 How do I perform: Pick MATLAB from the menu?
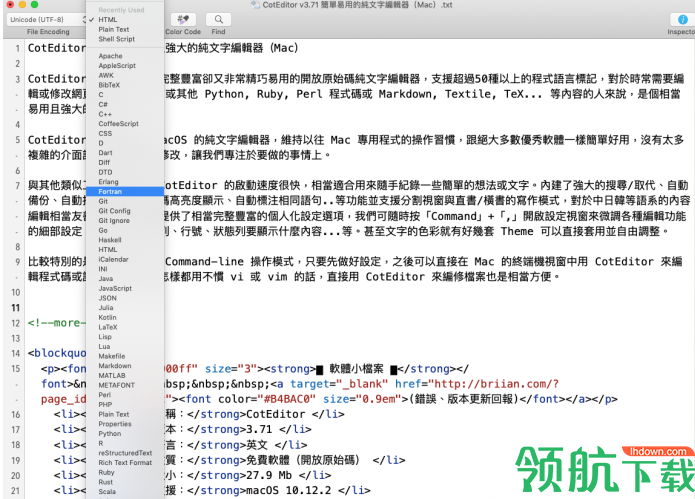point(112,376)
